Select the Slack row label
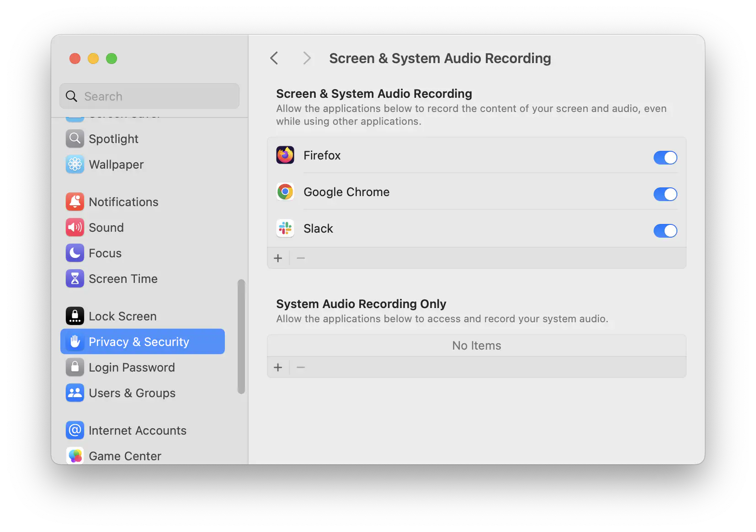Image resolution: width=756 pixels, height=532 pixels. click(x=319, y=229)
